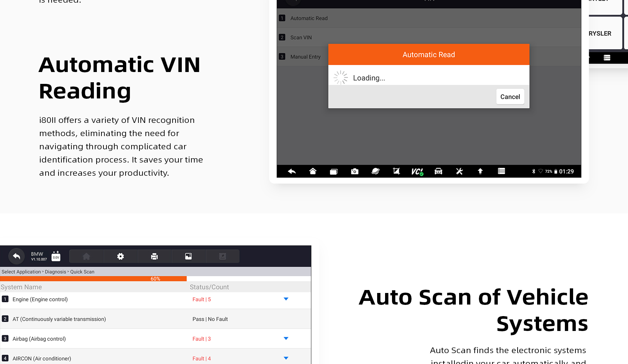628x364 pixels.
Task: Expand the AIRCON fault details arrow
Action: (x=286, y=358)
